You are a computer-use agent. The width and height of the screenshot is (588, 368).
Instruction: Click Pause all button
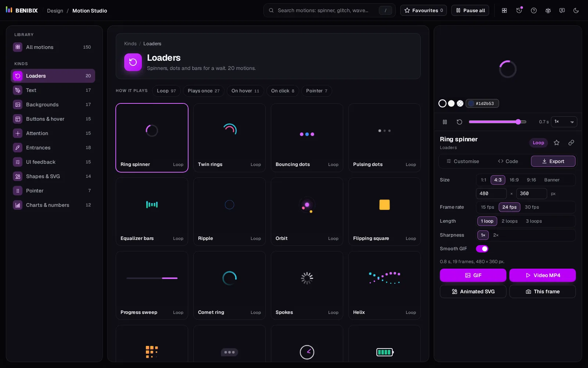click(470, 10)
